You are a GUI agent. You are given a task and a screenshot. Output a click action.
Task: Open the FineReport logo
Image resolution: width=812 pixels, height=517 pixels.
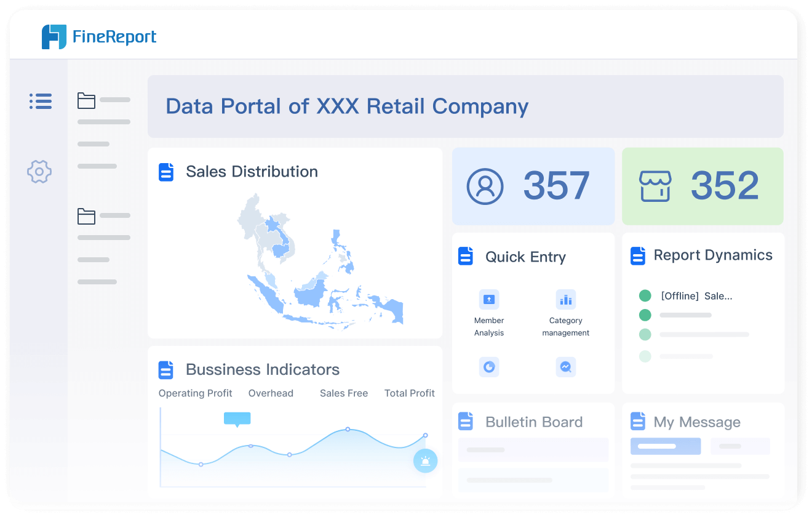point(98,36)
